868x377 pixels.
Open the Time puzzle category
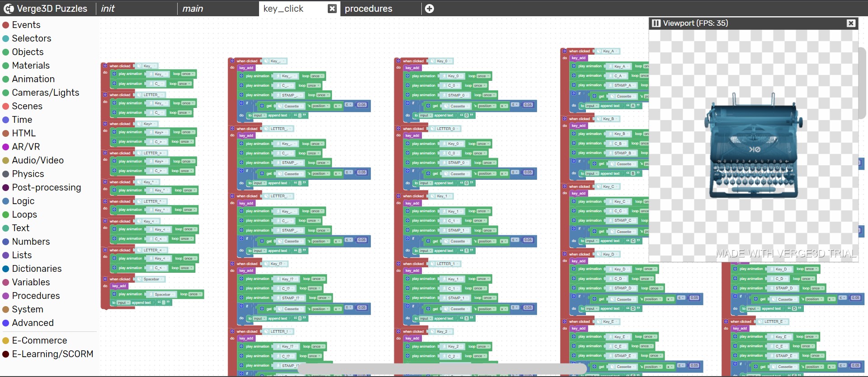tap(22, 120)
